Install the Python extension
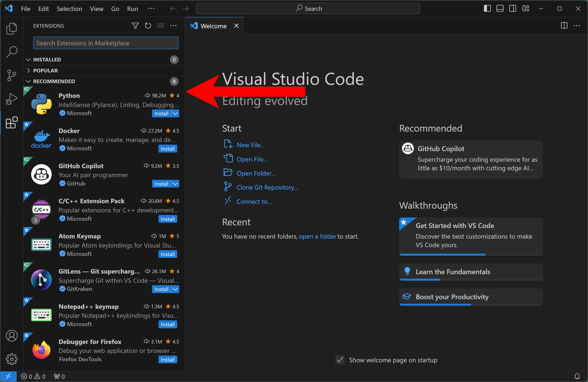 (x=161, y=114)
